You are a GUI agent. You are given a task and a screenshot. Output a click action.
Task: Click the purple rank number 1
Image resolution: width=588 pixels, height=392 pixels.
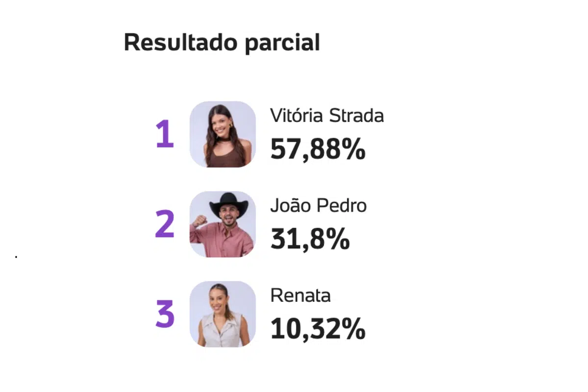click(x=165, y=135)
